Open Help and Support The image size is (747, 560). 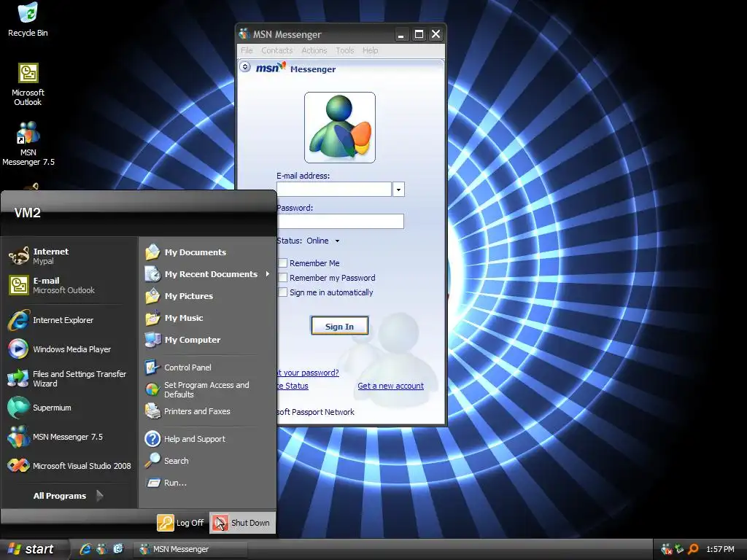click(207, 438)
